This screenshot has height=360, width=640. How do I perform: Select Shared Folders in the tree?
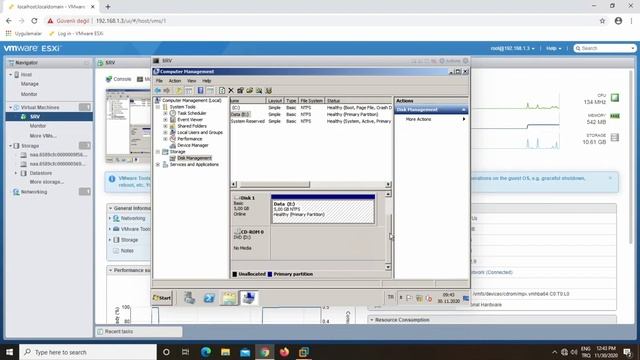tap(192, 126)
